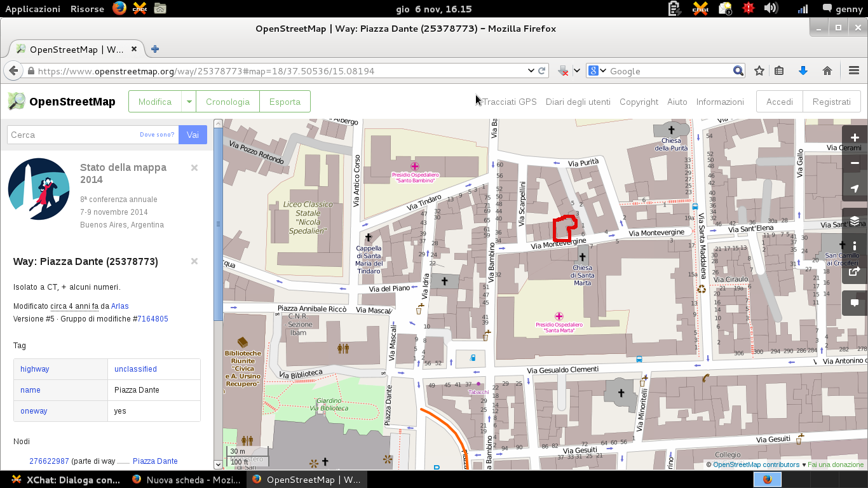Open the map layers panel
This screenshot has height=488, width=868.
pyautogui.click(x=855, y=220)
